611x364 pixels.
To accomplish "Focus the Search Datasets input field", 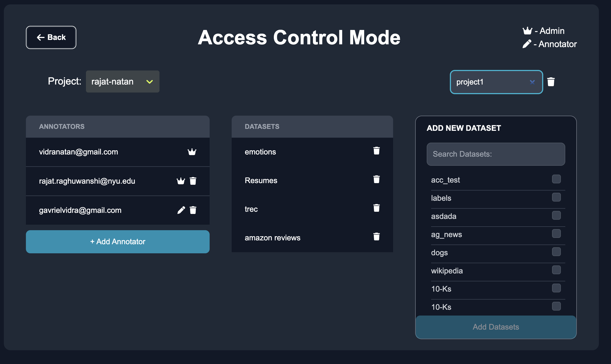I will [496, 154].
